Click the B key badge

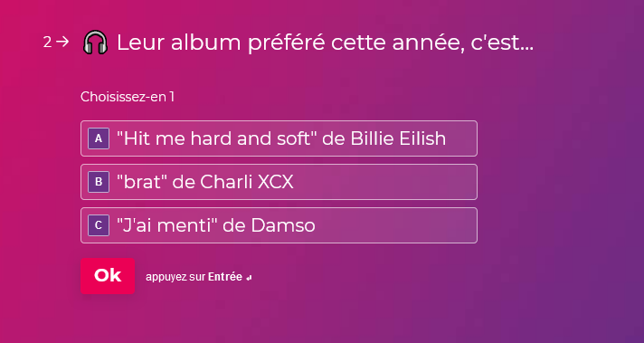99,182
